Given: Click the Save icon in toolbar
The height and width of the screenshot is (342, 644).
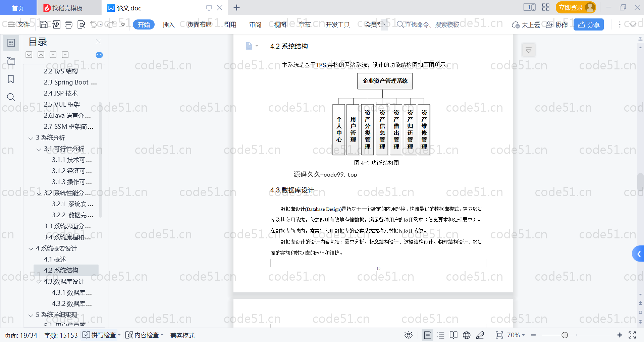Looking at the screenshot, I should coord(44,24).
